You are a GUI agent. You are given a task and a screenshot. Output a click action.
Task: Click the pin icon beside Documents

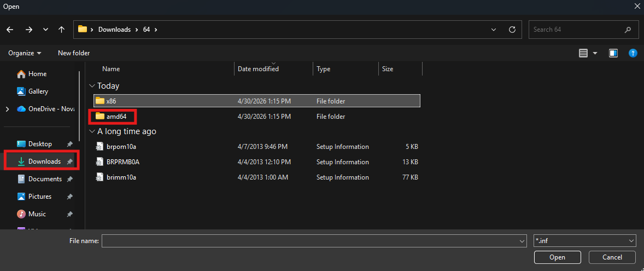(x=70, y=179)
